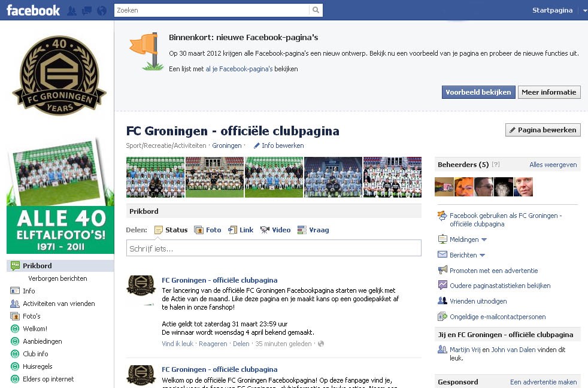Select Vraag share option
Viewport: 588px width, 388px height.
313,230
